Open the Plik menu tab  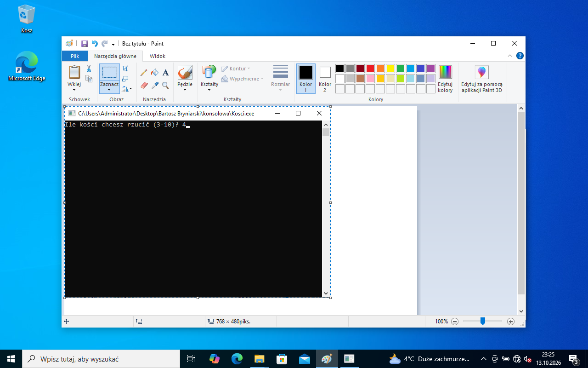click(75, 56)
